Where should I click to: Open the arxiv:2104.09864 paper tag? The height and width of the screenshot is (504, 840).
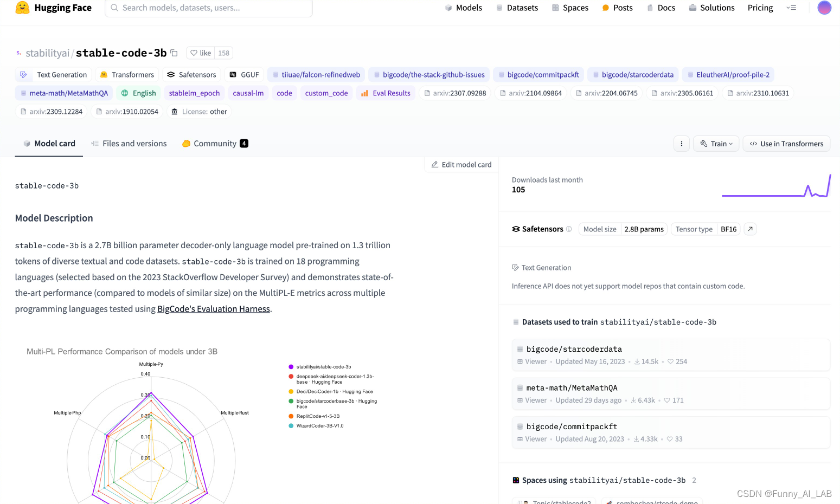point(530,93)
